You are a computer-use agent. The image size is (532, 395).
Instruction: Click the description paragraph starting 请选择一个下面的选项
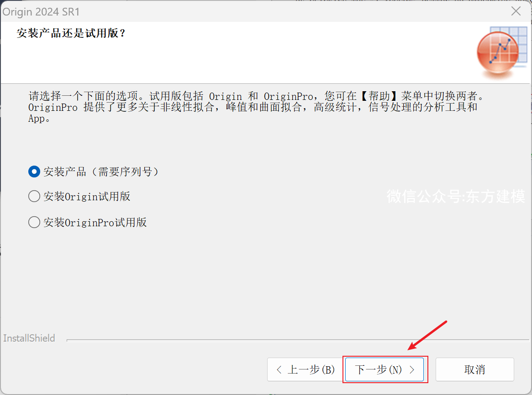(256, 107)
